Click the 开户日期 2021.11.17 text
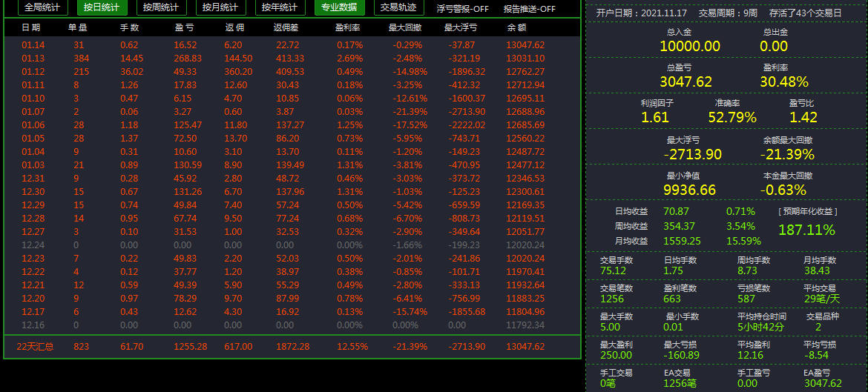Viewport: 868px width, 392px height. pyautogui.click(x=642, y=13)
